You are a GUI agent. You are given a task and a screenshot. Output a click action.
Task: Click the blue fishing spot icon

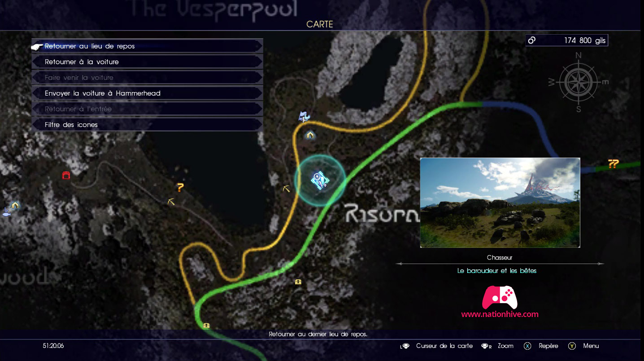(x=6, y=212)
